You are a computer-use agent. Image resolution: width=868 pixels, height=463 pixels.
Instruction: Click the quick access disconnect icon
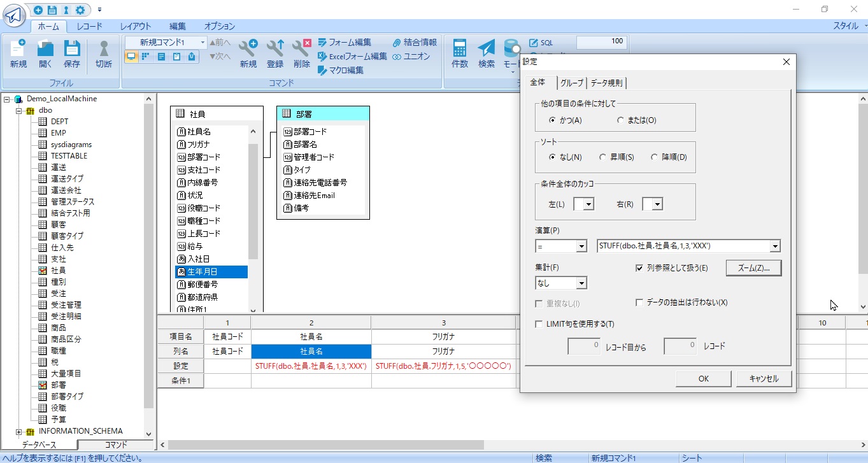point(66,10)
